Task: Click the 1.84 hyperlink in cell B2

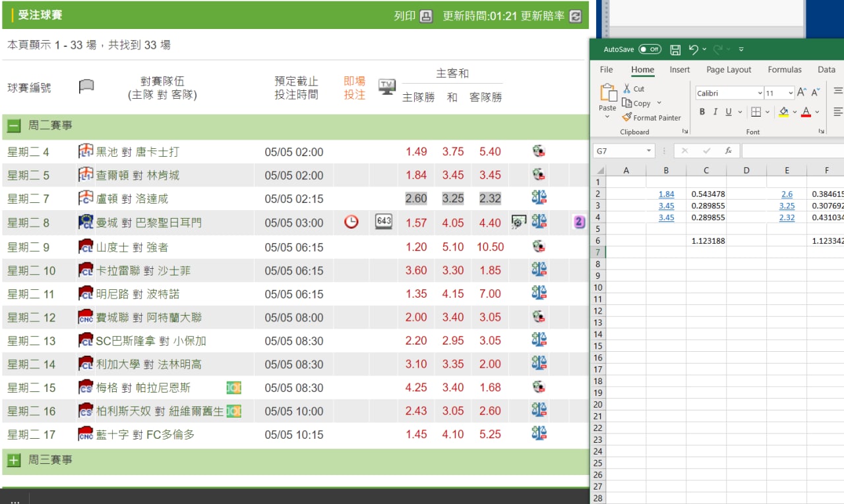Action: [666, 194]
